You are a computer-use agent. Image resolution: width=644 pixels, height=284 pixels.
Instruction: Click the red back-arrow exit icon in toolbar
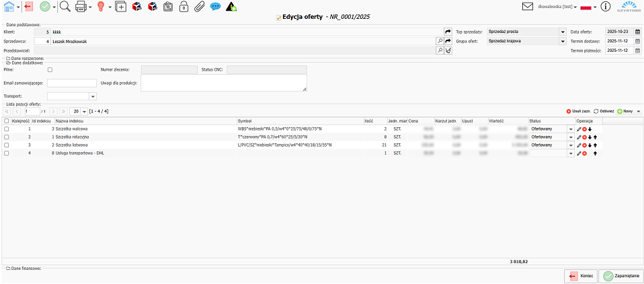click(x=28, y=6)
